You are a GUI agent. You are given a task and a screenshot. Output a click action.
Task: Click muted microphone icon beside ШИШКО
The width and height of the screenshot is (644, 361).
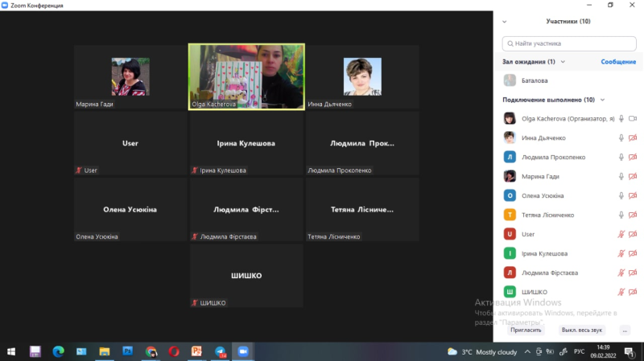(x=621, y=292)
